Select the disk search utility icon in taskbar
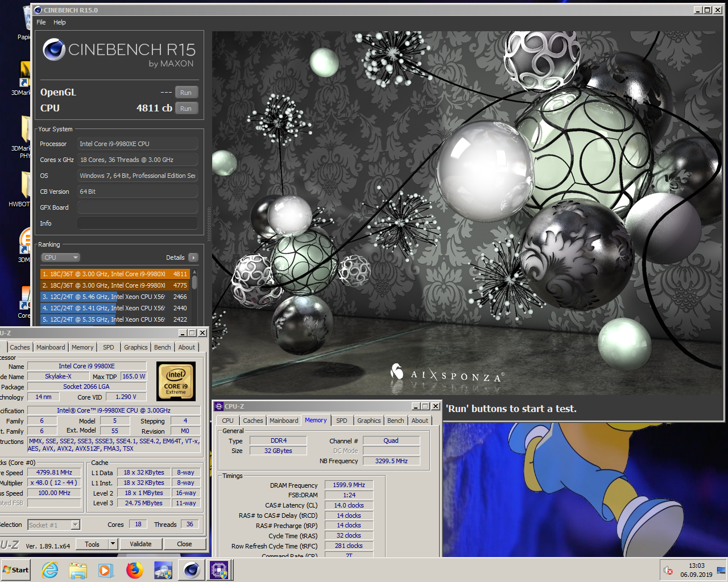Viewport: 728px width, 582px height. [163, 570]
